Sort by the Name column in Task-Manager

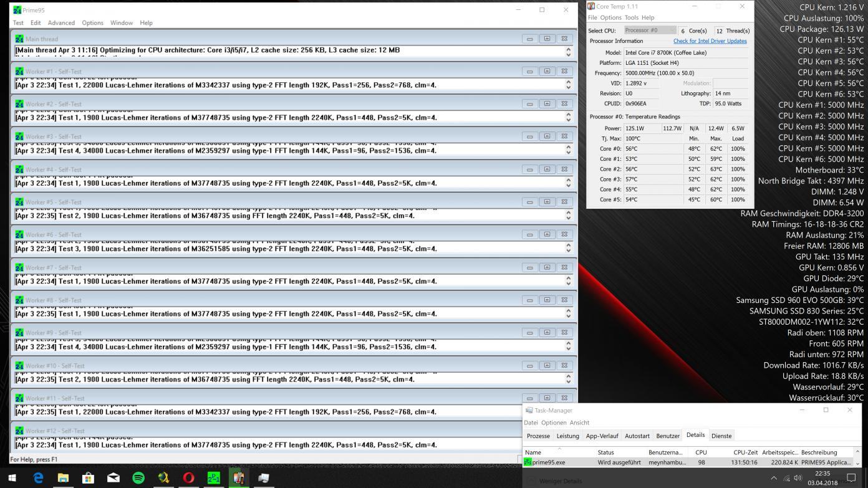click(x=559, y=452)
